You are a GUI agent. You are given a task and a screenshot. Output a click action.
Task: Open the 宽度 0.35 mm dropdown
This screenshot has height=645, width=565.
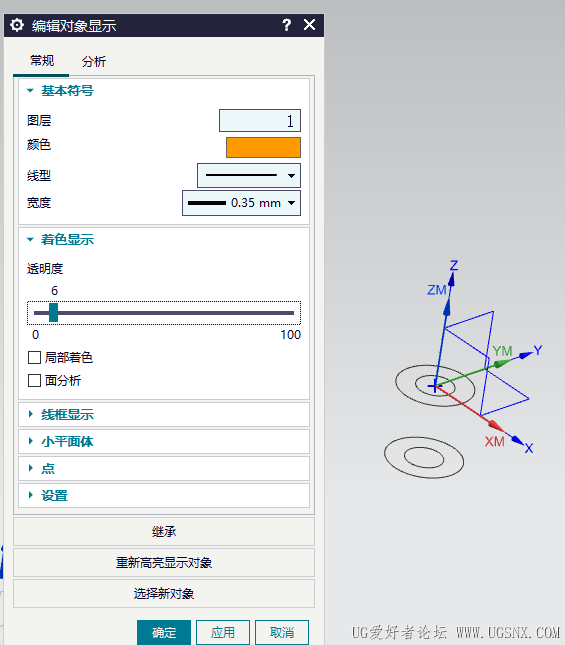241,203
